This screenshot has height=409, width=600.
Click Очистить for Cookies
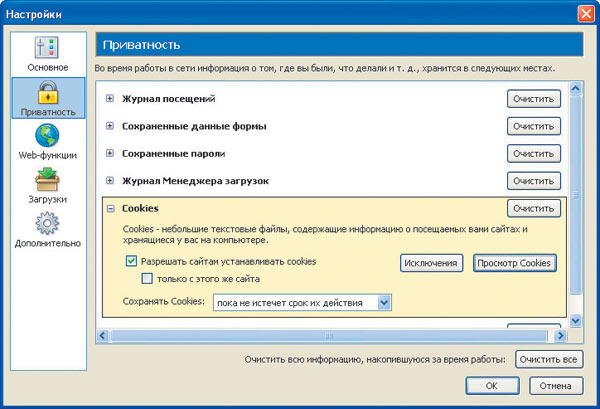(x=534, y=209)
